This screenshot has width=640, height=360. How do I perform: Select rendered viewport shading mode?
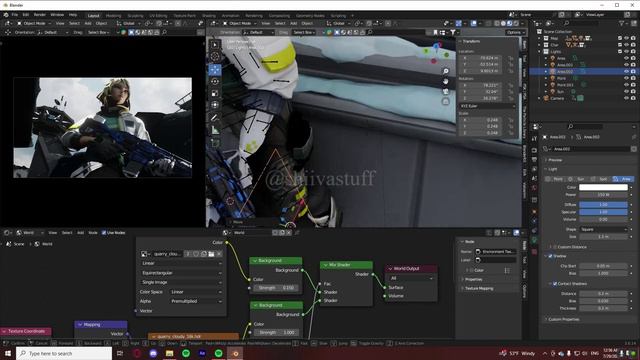click(x=516, y=23)
